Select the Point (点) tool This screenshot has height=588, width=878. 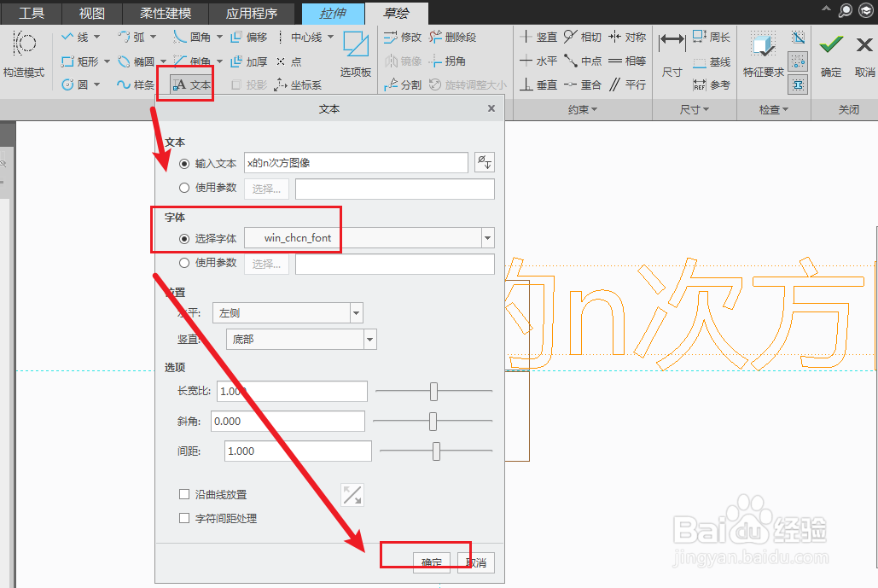coord(289,61)
